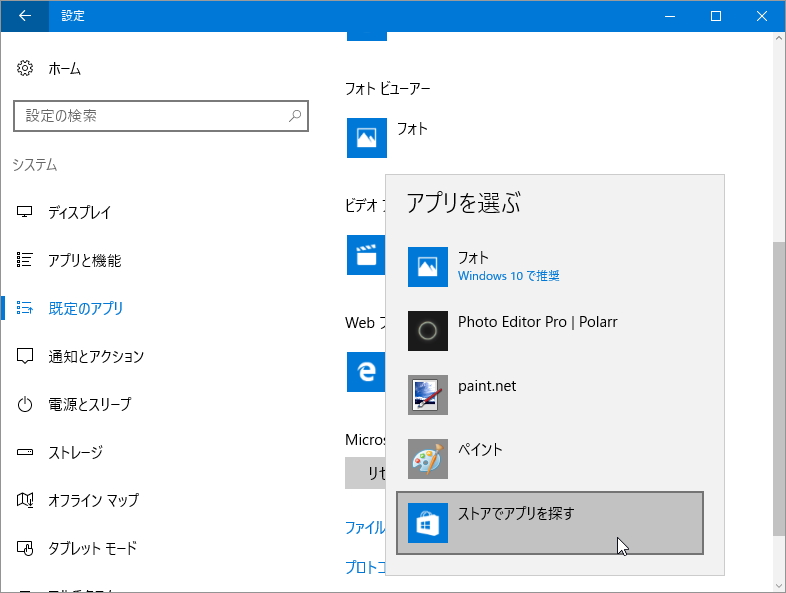Click the フォト icon in app chooser

coord(428,267)
